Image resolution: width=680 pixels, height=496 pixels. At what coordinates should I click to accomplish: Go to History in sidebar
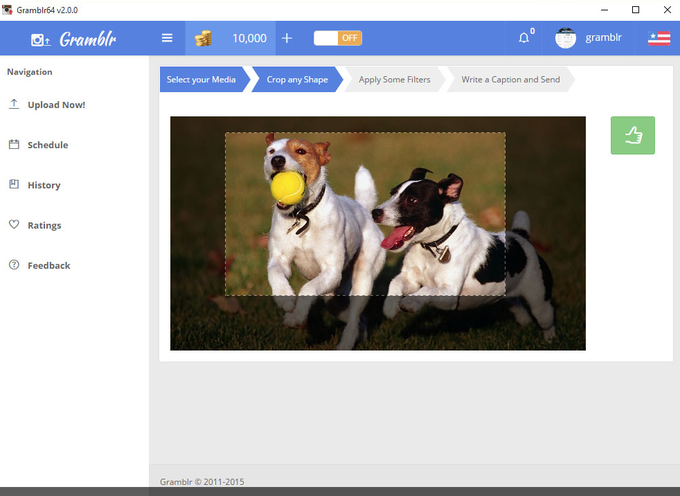pyautogui.click(x=44, y=185)
